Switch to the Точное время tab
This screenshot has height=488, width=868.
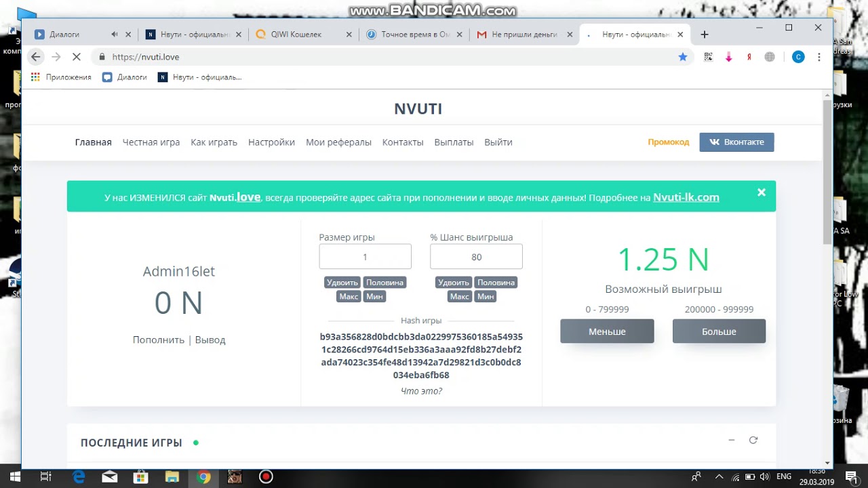pos(414,35)
